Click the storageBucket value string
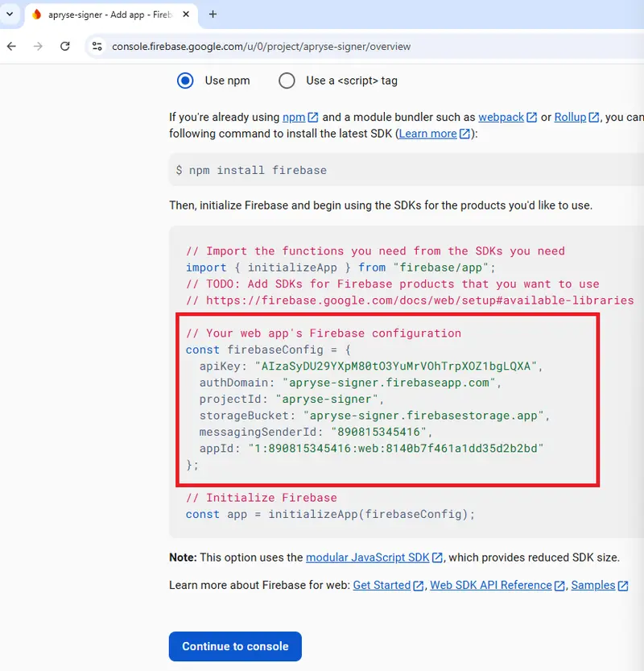Screen dimensions: 644x671 point(423,416)
